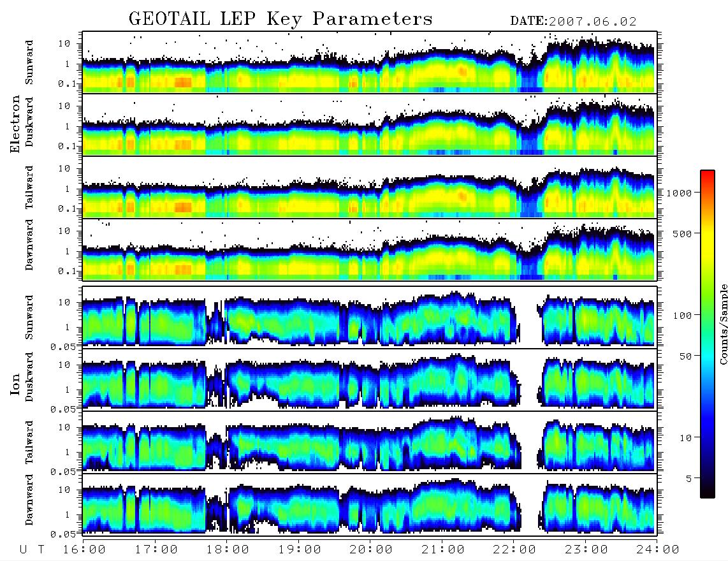Click the Ion Sunward spectrogram panel

[370, 317]
